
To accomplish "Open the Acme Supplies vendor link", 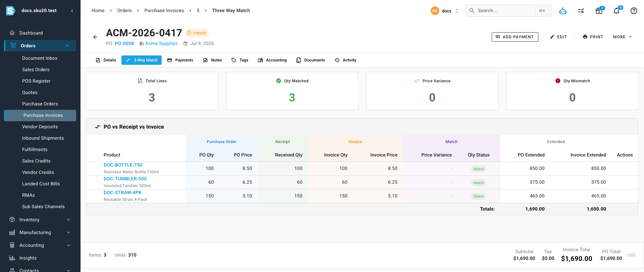I will [161, 44].
